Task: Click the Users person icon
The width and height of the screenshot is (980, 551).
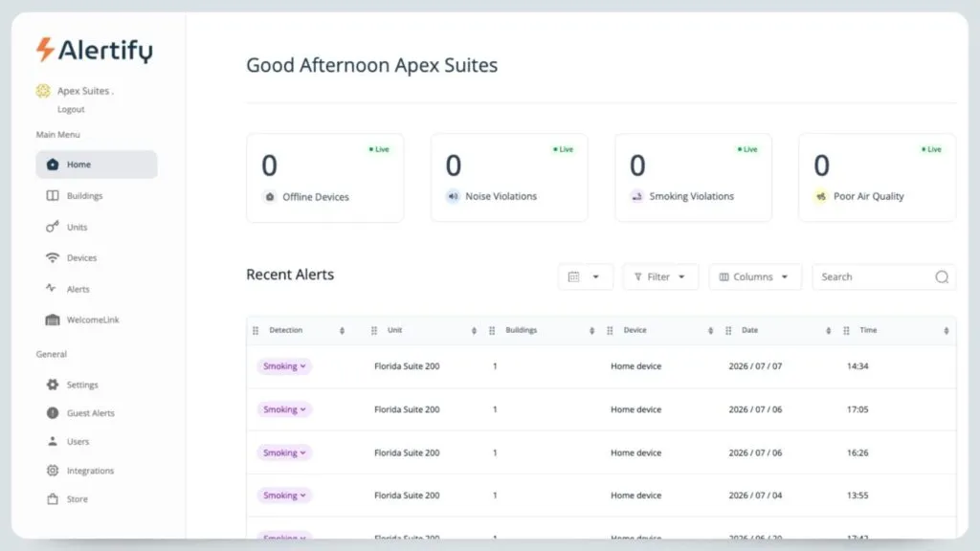Action: (x=53, y=441)
